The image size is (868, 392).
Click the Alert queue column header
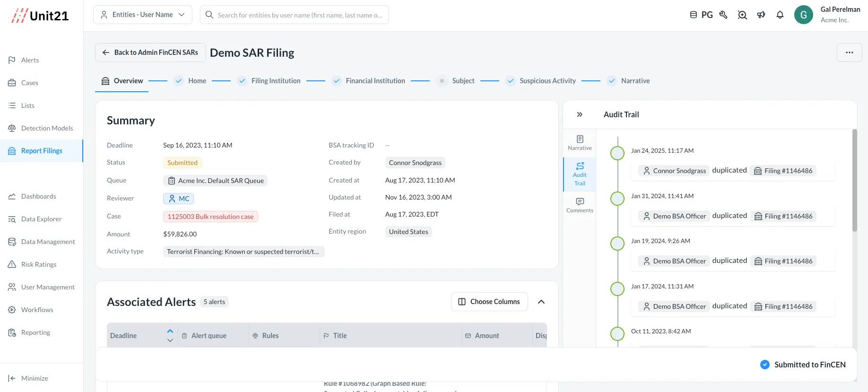click(x=213, y=336)
